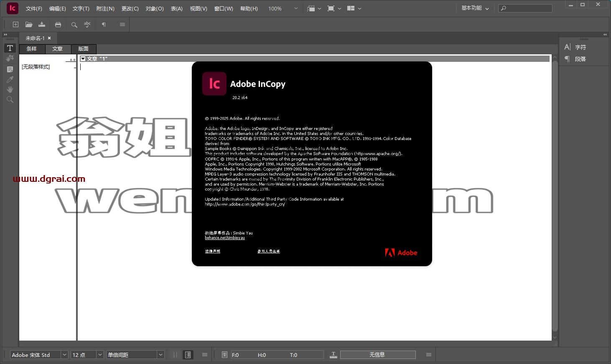The image size is (611, 364).
Task: Expand the Screen mode dropdown arrow
Action: (339, 8)
